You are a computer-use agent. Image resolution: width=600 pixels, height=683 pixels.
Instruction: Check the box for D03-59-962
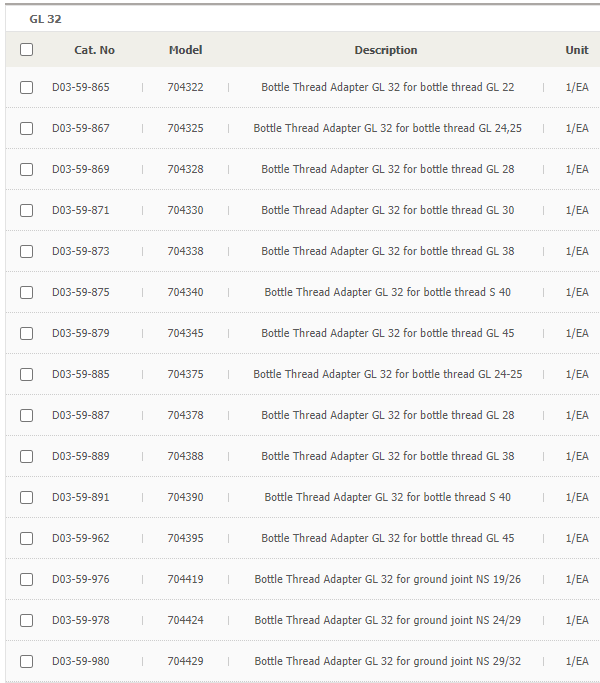click(x=27, y=538)
